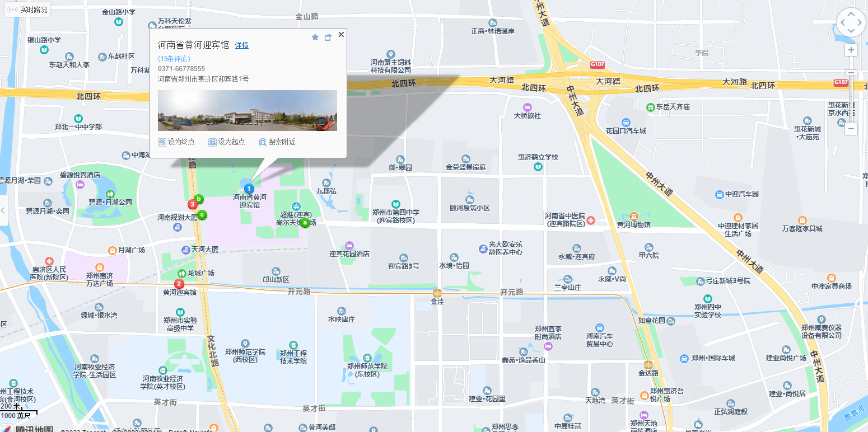Click the 大桥旅社 hotel icon

click(527, 107)
